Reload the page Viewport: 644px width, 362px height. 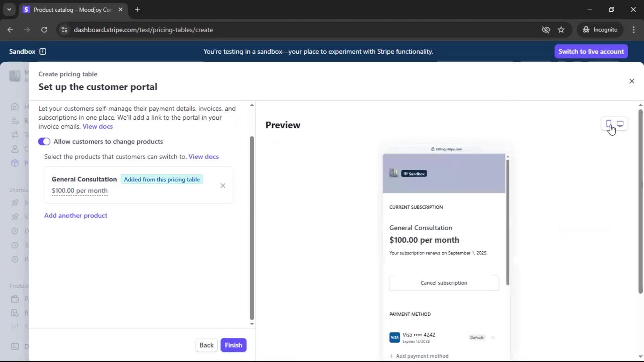click(44, 30)
